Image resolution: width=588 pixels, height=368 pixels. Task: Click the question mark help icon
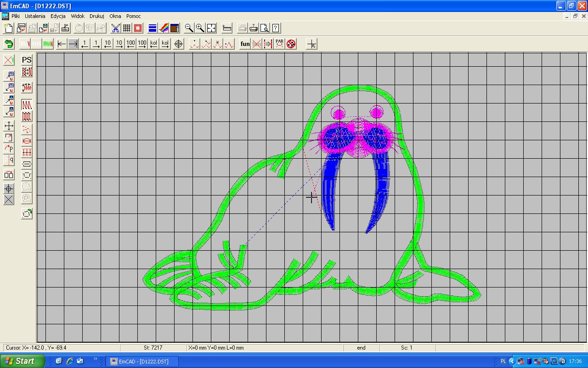coord(276,28)
